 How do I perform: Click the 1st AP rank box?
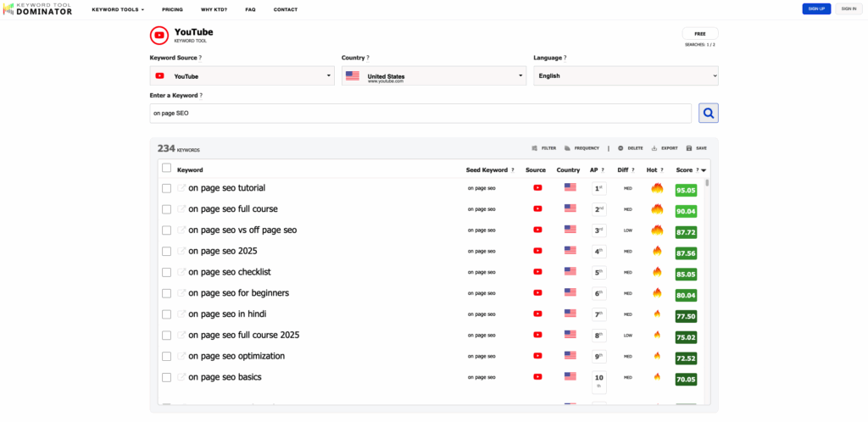(599, 189)
